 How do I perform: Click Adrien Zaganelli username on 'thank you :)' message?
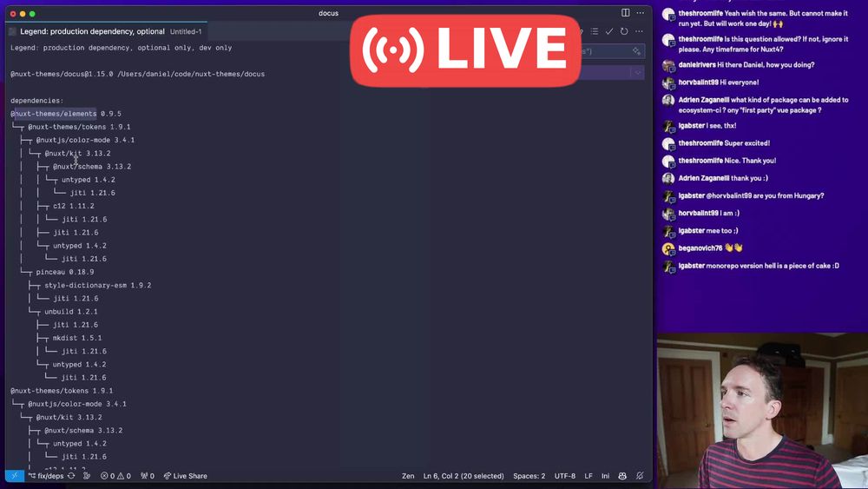point(704,178)
